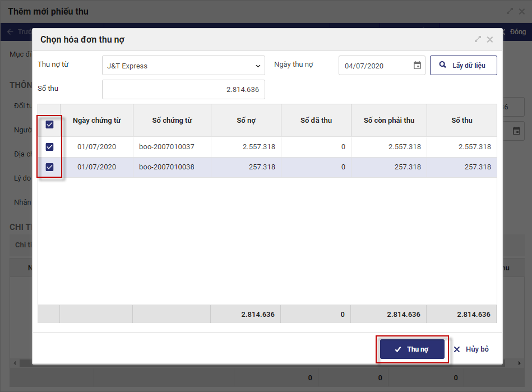The height and width of the screenshot is (392, 532).
Task: Sort by Số đã thu column header
Action: 316,121
